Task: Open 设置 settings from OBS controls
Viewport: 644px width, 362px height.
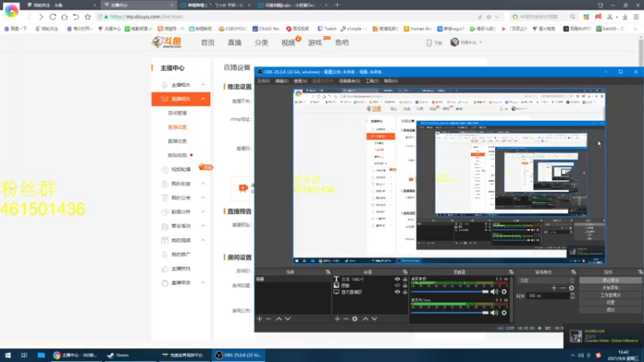Action: (610, 302)
